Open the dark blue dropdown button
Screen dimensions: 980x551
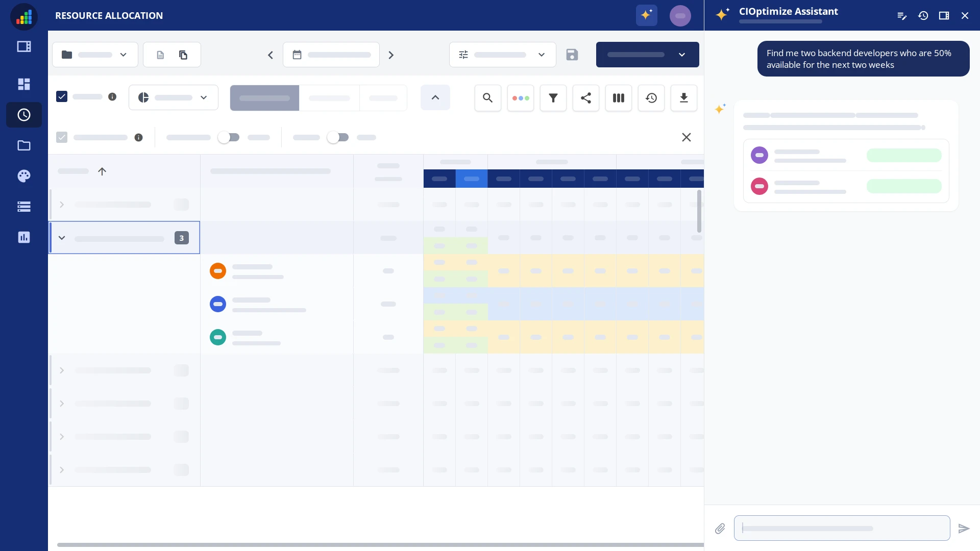click(648, 55)
